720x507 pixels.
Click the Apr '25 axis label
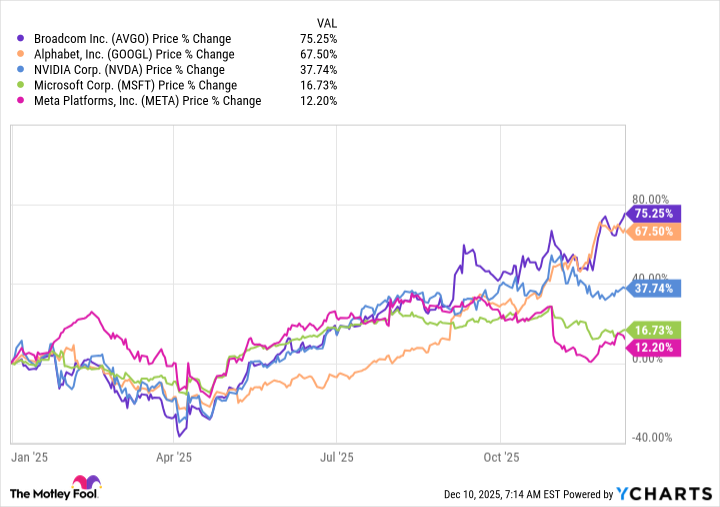[175, 457]
